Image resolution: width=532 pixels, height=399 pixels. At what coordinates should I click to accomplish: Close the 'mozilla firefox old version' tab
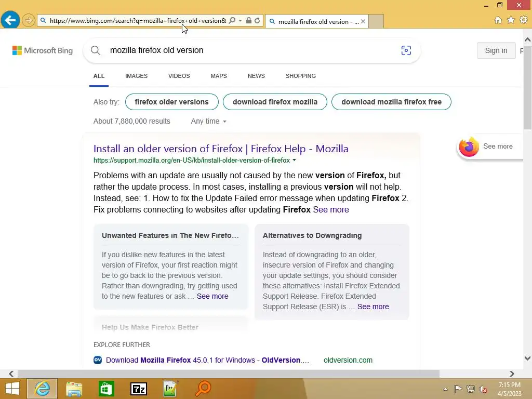363,21
